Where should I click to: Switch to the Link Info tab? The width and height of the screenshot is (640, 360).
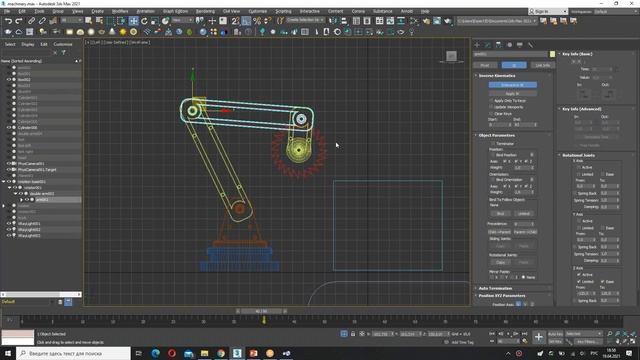542,65
